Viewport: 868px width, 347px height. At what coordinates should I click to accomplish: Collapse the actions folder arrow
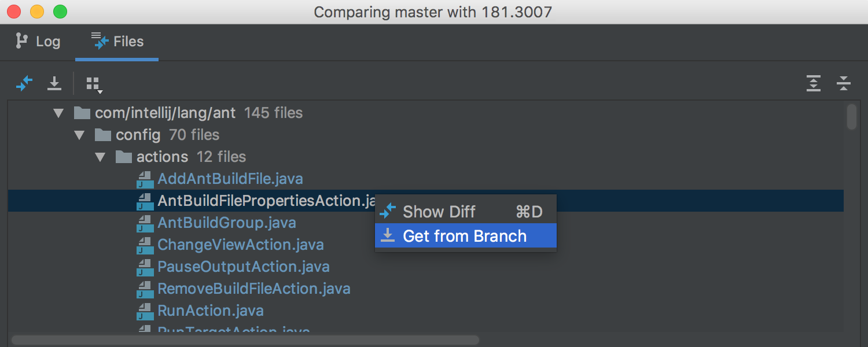(100, 157)
